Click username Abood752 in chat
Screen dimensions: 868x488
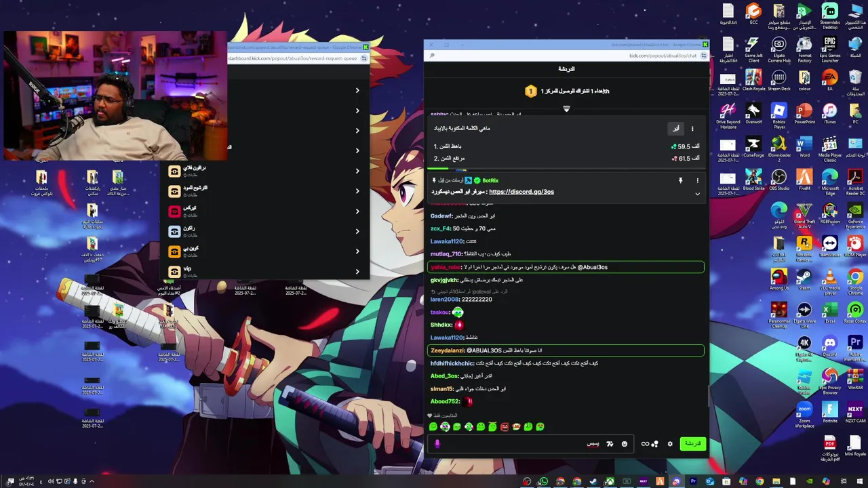[445, 401]
